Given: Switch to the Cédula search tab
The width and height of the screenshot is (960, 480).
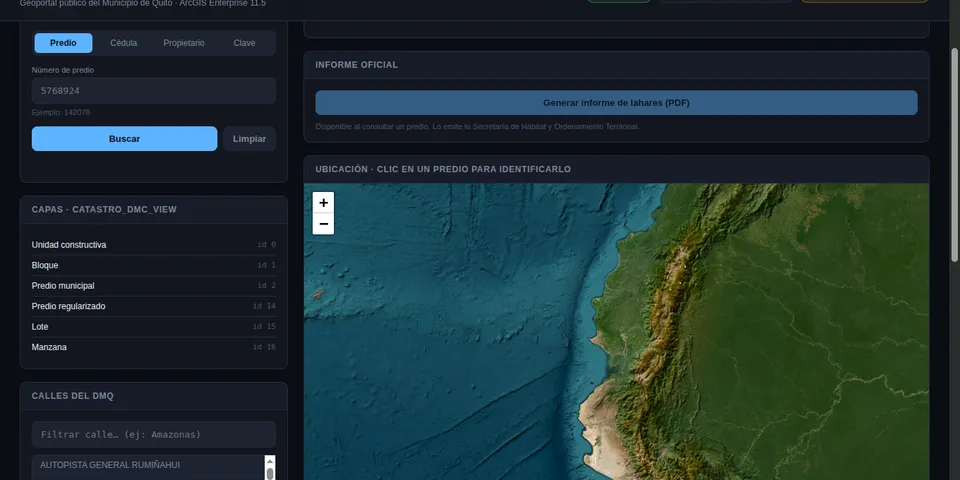Looking at the screenshot, I should 124,43.
